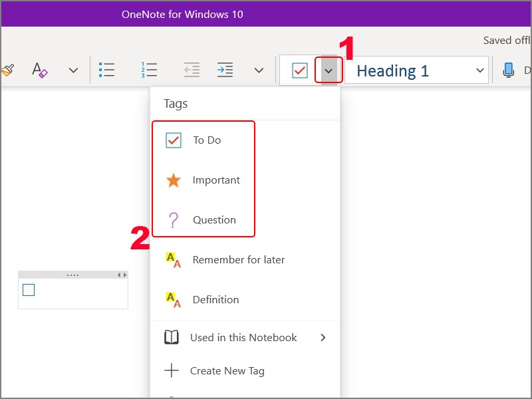Collapse the Tags dropdown arrow
The image size is (532, 399).
(329, 70)
